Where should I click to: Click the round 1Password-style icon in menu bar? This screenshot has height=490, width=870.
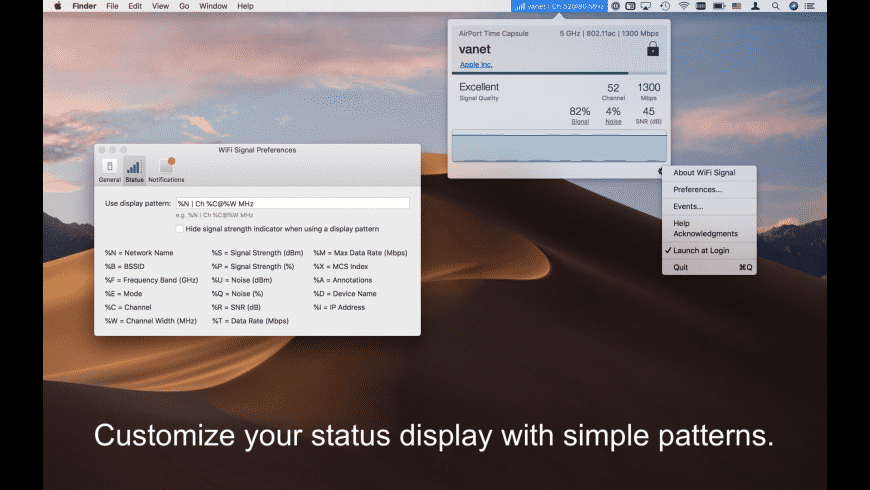tap(615, 6)
